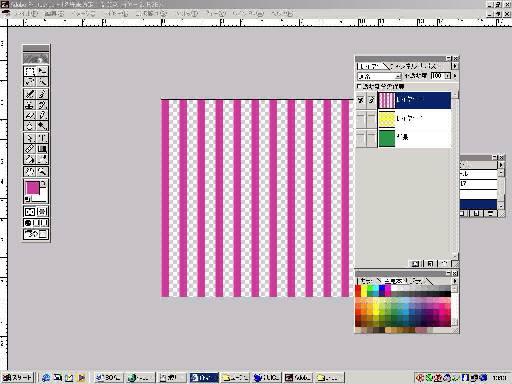
Task: Open the Edit menu
Action: coord(54,14)
